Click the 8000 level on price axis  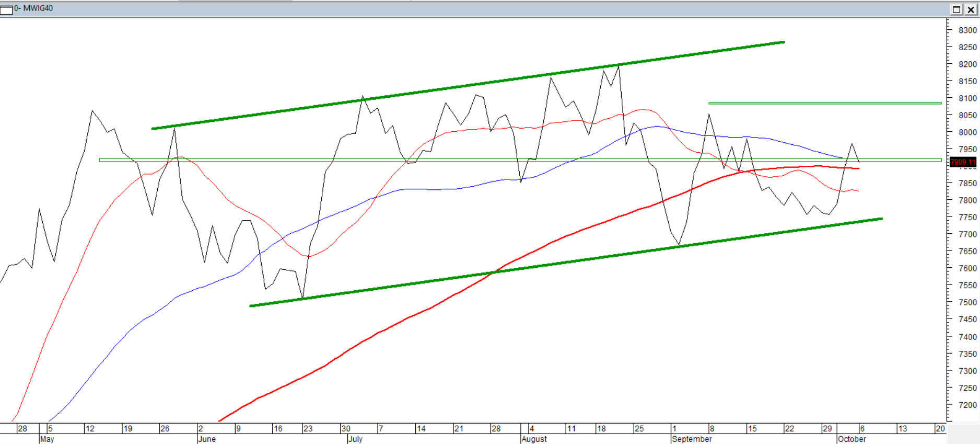tap(967, 132)
